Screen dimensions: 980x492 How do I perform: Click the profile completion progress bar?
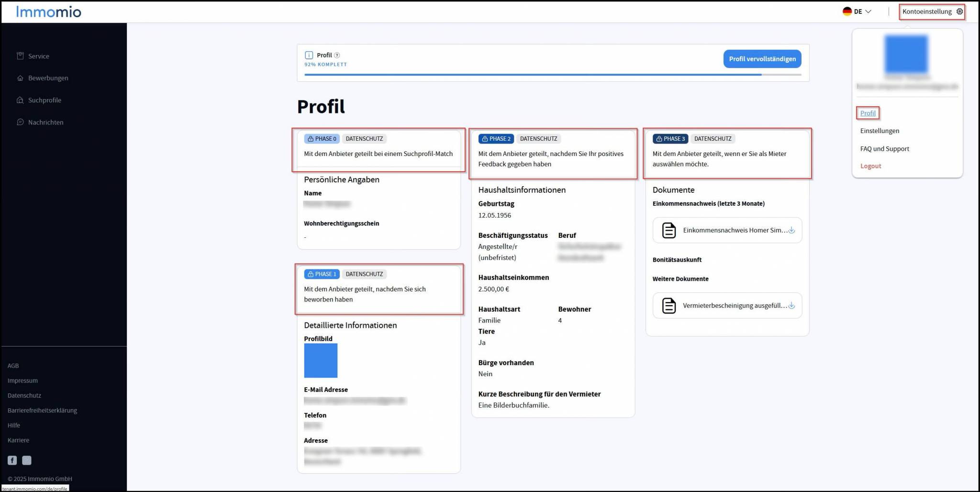[553, 75]
